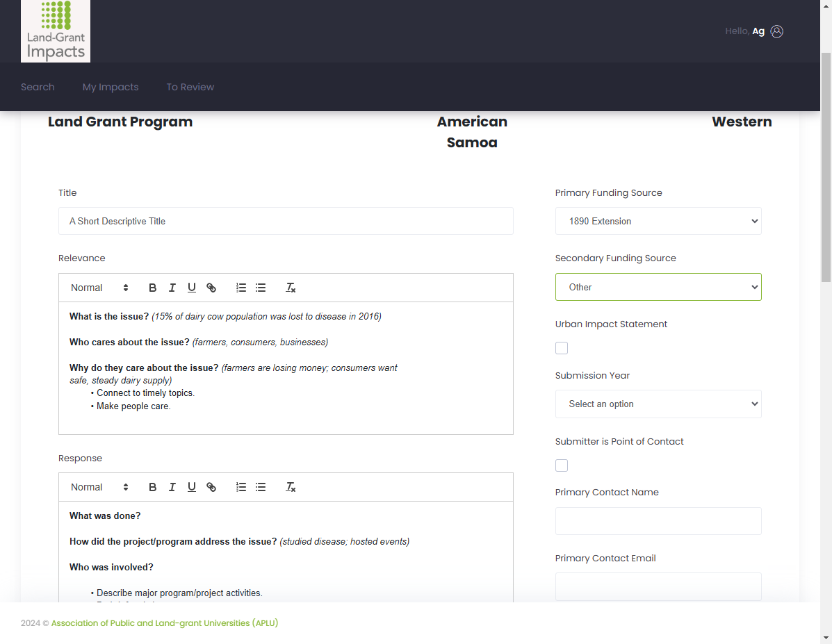Toggle bold in the Response editor

click(x=152, y=487)
